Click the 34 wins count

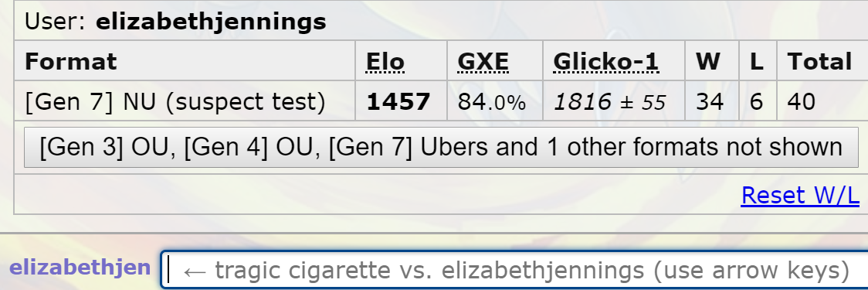click(x=710, y=102)
